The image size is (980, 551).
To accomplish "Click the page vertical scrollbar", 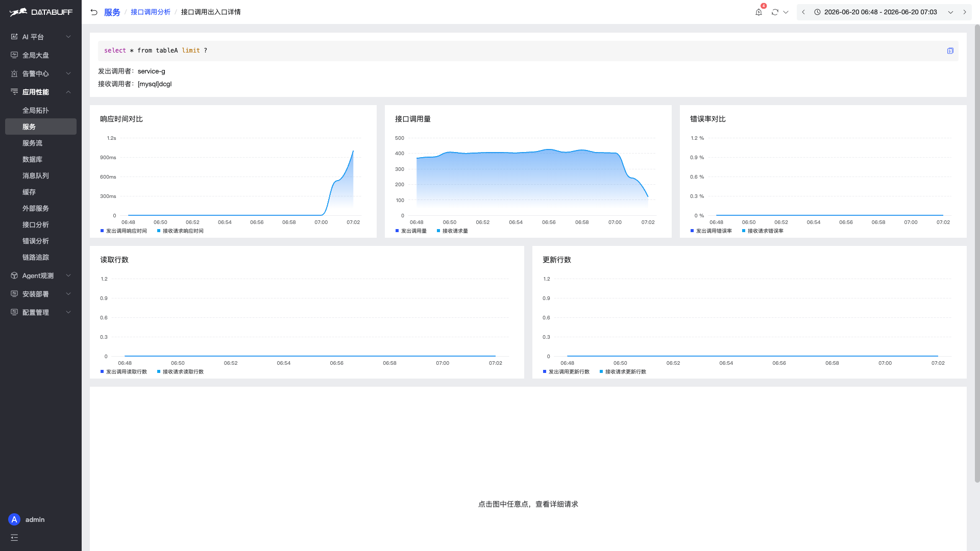I will [x=977, y=253].
